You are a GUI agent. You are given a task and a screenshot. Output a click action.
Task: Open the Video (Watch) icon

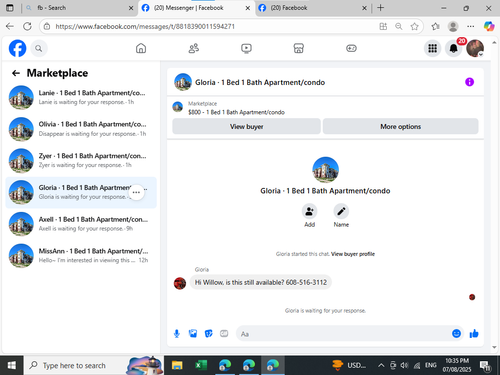pyautogui.click(x=246, y=48)
